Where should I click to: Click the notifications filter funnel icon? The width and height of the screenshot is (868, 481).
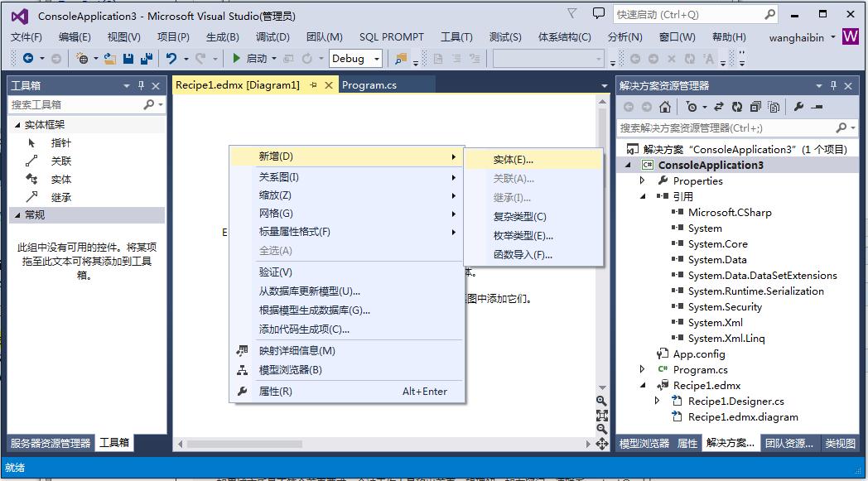pos(572,13)
